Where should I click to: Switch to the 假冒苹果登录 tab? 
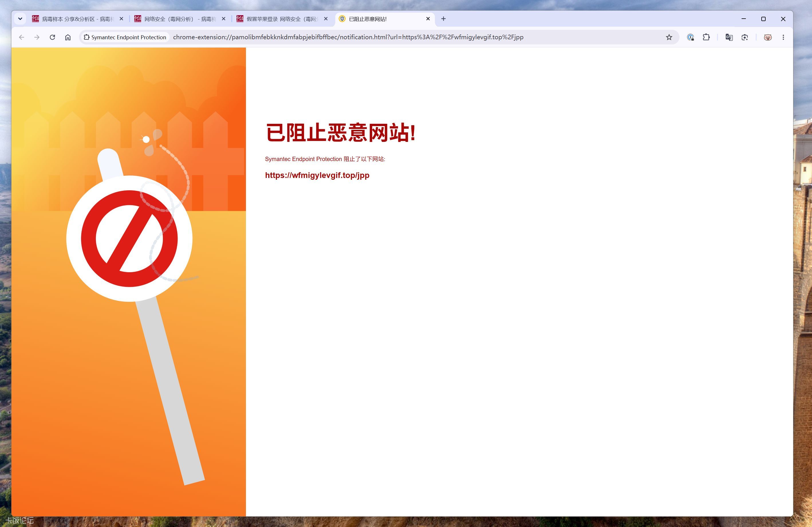click(282, 19)
